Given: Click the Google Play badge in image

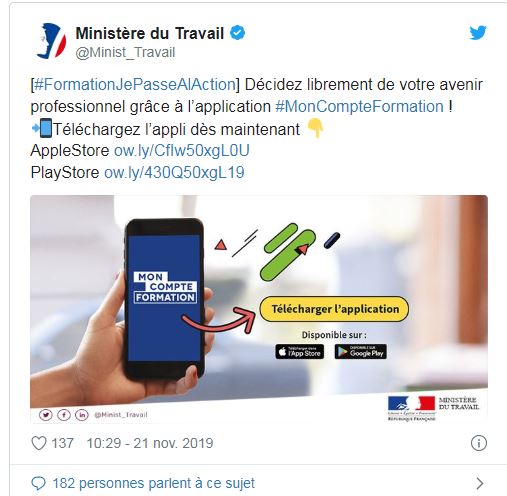Looking at the screenshot, I should point(361,352).
